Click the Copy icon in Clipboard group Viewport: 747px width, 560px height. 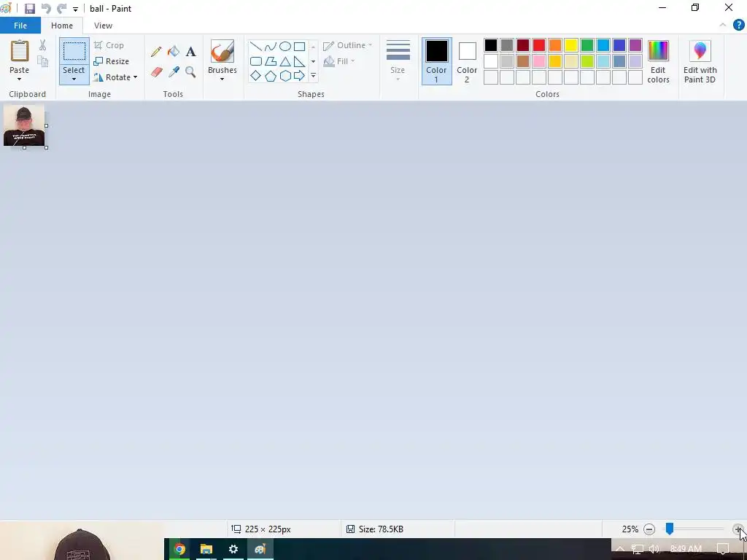click(43, 61)
